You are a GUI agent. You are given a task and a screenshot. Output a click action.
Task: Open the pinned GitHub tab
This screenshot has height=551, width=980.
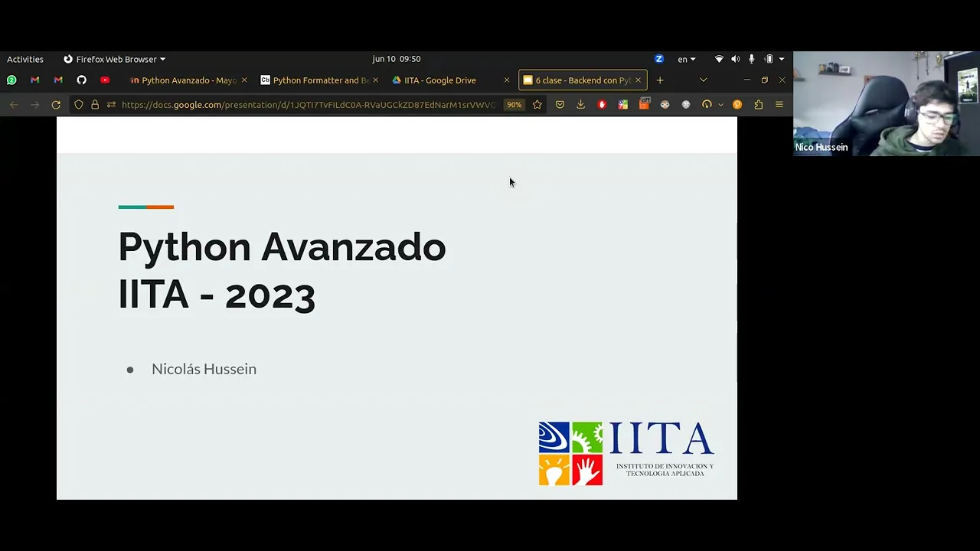(82, 80)
